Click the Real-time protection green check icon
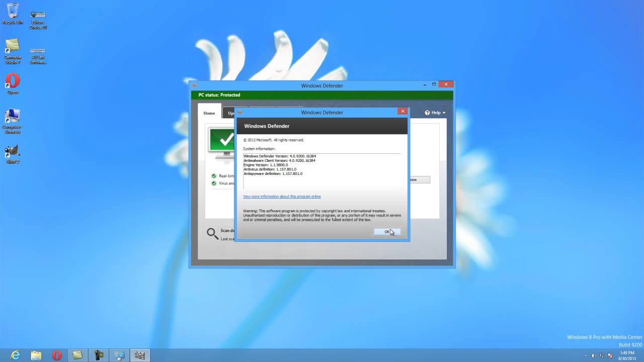 coord(214,176)
